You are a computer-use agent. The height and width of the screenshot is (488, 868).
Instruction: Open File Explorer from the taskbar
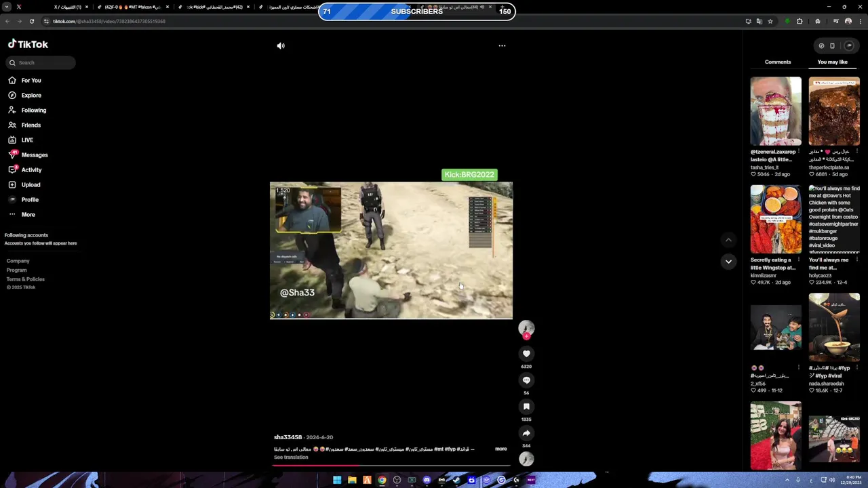coord(352,480)
